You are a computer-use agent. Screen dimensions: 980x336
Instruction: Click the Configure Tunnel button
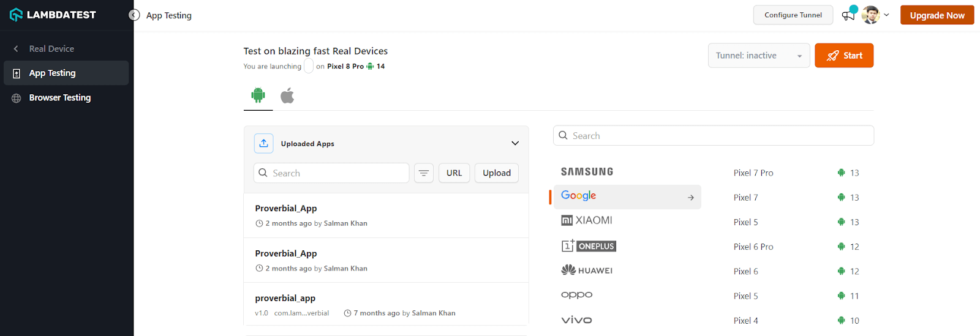(793, 15)
